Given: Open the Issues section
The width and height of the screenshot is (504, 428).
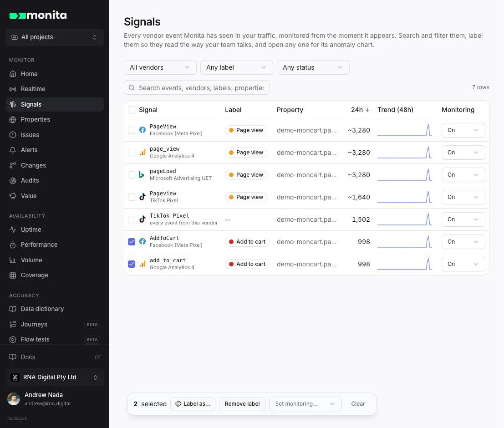Looking at the screenshot, I should tap(55, 135).
